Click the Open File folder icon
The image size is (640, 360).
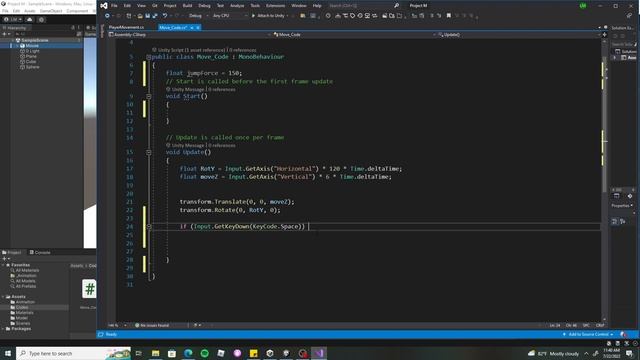coord(140,16)
